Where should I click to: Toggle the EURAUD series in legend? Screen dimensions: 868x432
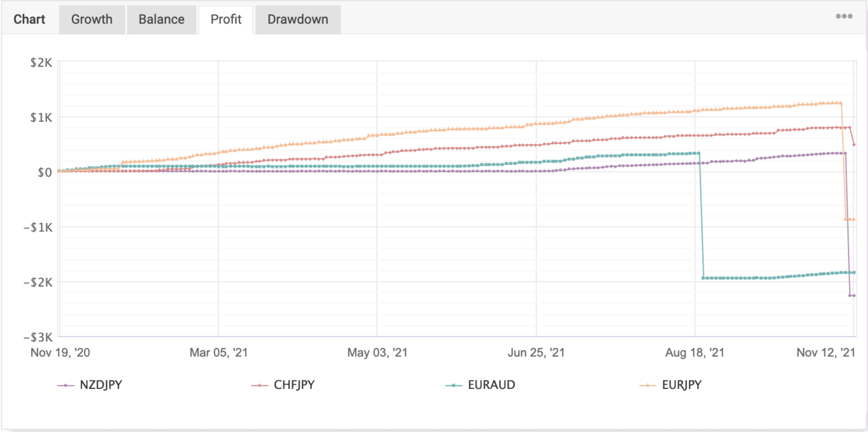pos(480,386)
